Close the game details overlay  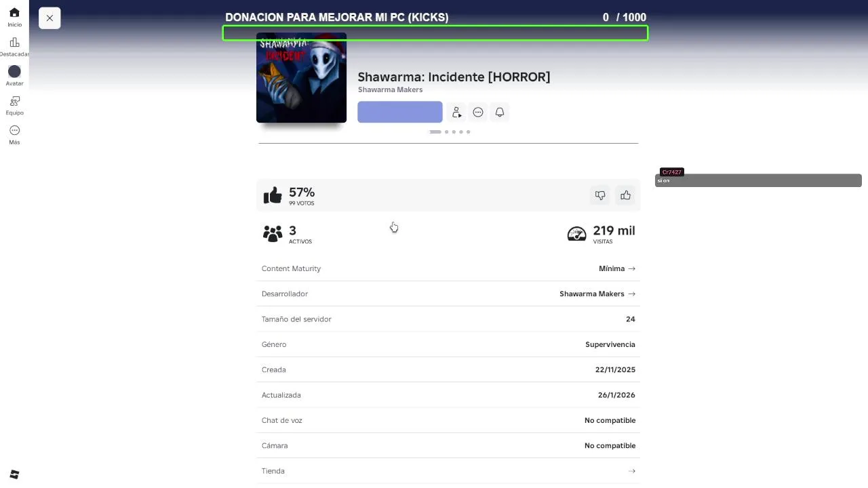(x=50, y=18)
